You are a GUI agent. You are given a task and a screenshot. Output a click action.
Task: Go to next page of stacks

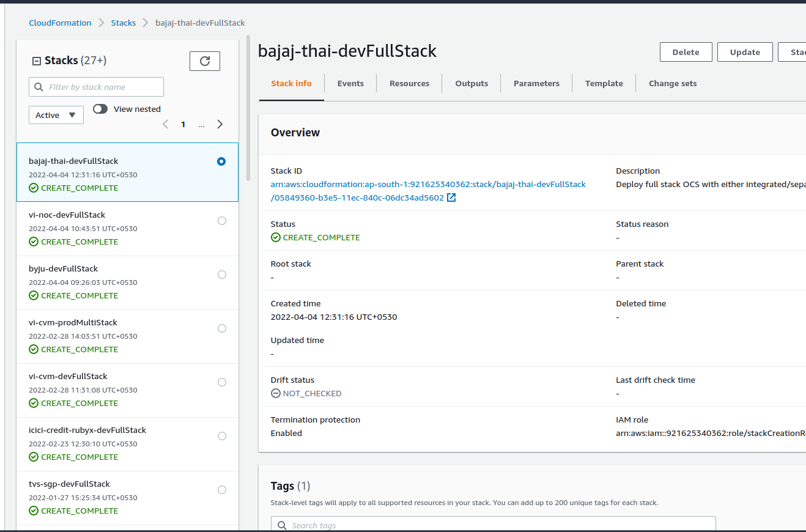point(220,125)
